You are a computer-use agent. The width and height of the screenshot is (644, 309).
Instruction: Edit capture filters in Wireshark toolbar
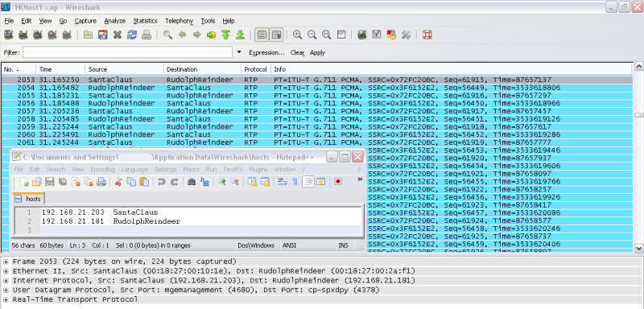[x=361, y=35]
